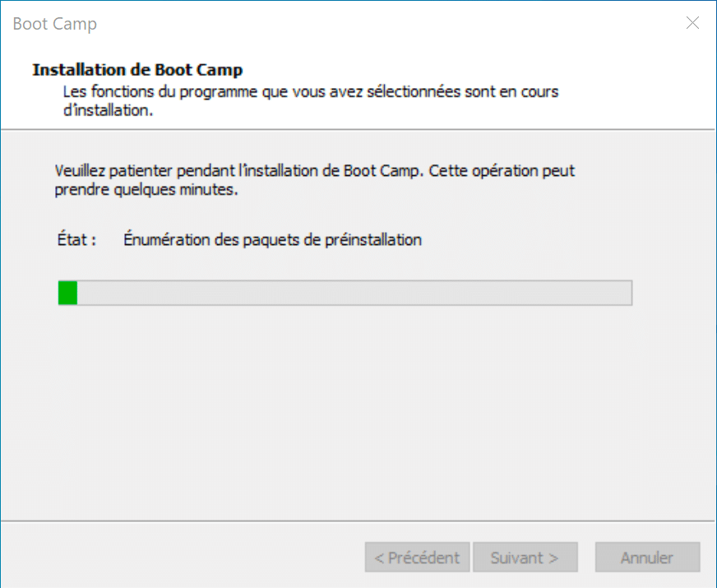Click the 'Installation de Boot Camp' heading
This screenshot has width=717, height=588.
click(x=137, y=70)
